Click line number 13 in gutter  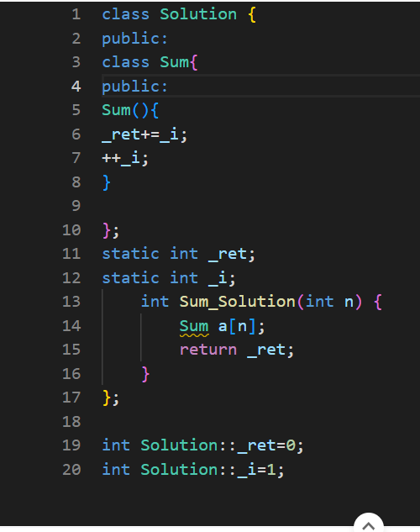(71, 302)
